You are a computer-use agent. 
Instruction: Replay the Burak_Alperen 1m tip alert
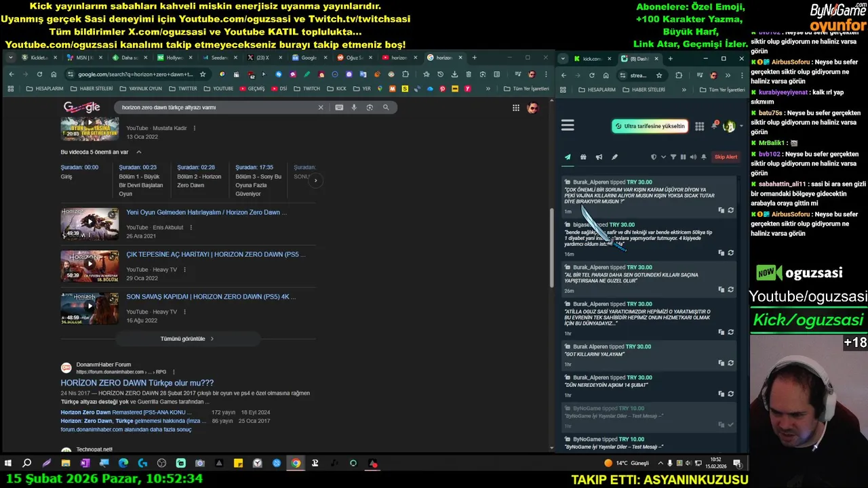[x=730, y=210]
